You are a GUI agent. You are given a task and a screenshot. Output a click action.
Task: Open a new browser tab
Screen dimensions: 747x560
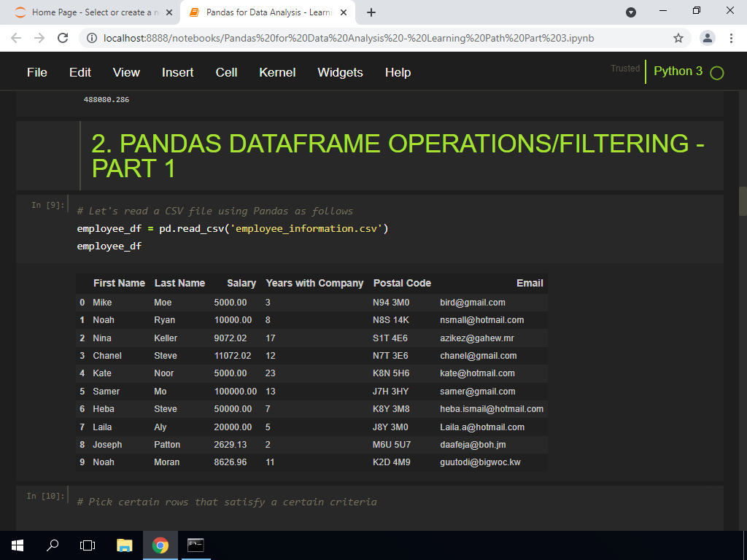[x=371, y=12]
